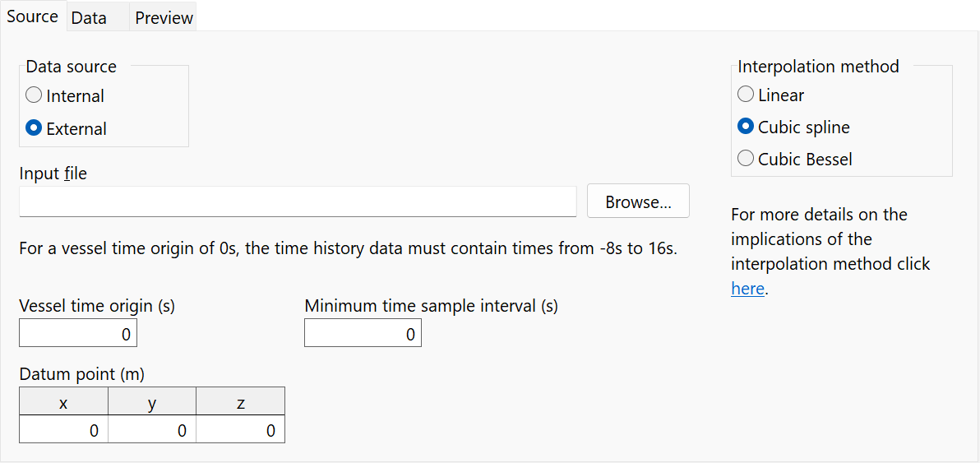The width and height of the screenshot is (980, 463).
Task: Focus the Input file text box
Action: (x=298, y=201)
